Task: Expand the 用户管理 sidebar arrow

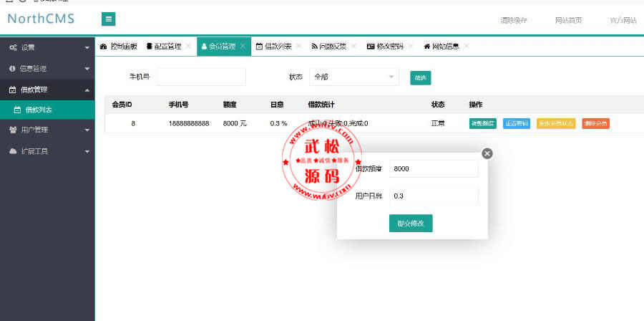Action: pyautogui.click(x=87, y=130)
